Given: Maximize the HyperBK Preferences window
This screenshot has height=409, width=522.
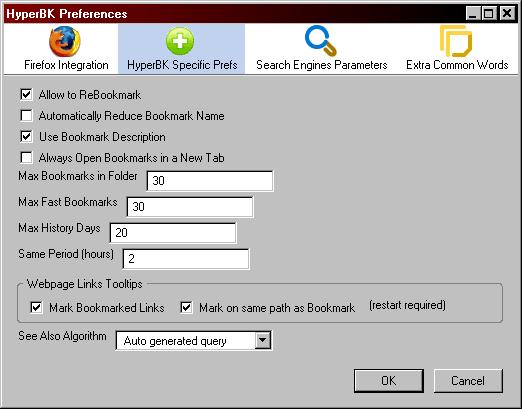Looking at the screenshot, I should tap(489, 14).
